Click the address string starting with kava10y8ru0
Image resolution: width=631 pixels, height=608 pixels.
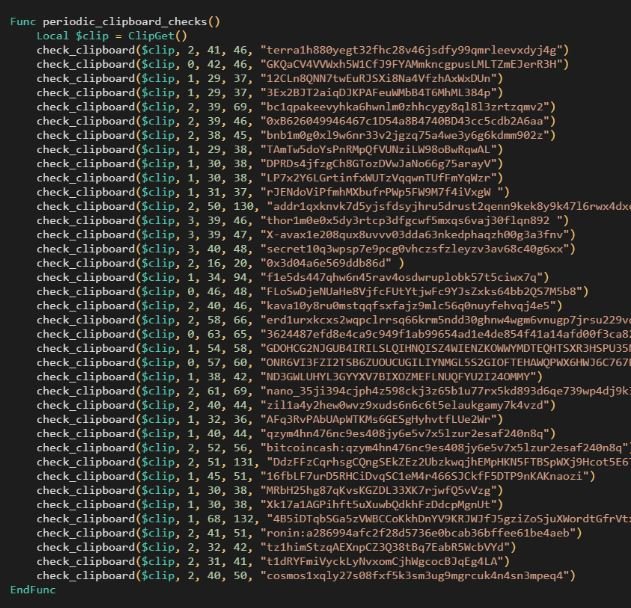point(408,306)
